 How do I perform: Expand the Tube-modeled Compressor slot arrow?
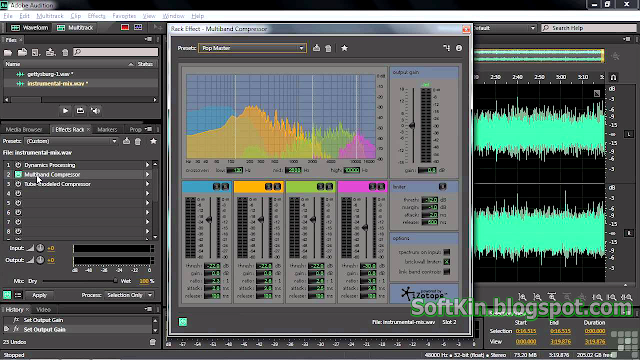[x=147, y=184]
